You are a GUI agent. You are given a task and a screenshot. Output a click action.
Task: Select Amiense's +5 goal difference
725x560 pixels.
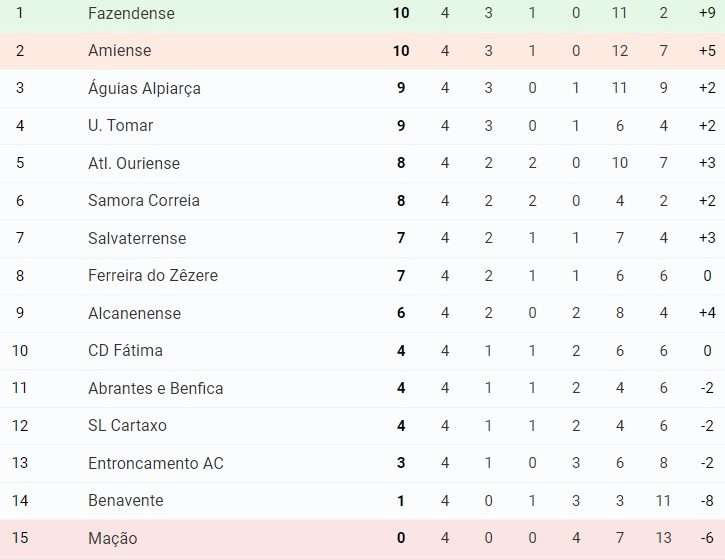click(707, 50)
